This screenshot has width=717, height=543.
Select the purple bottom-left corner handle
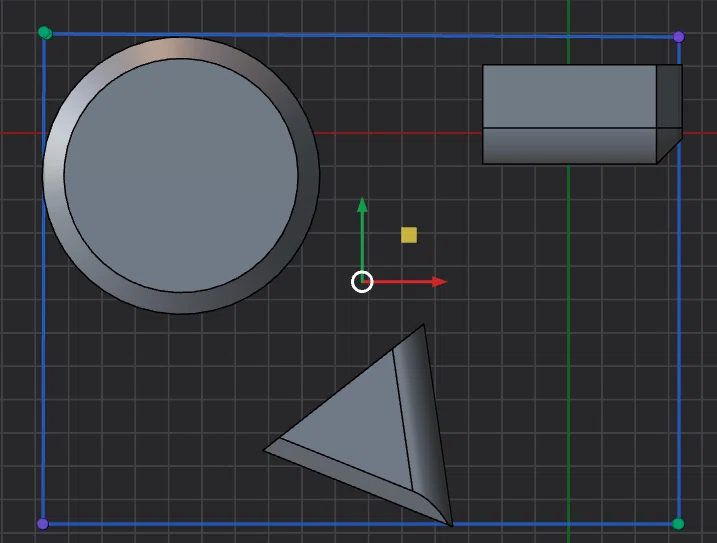coord(43,524)
